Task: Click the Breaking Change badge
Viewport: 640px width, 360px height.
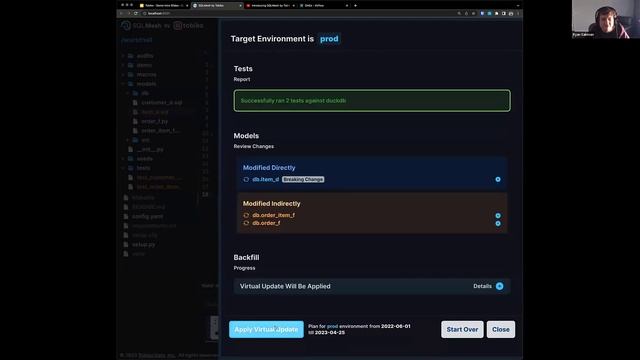Action: tap(303, 179)
